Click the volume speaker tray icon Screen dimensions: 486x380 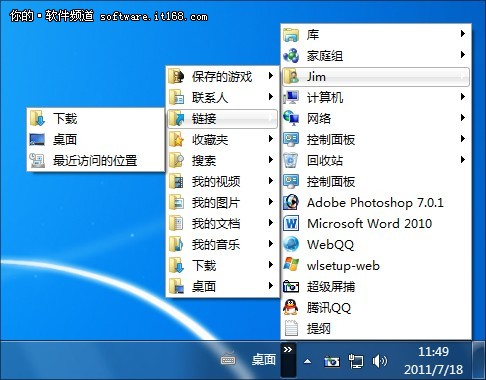point(379,361)
